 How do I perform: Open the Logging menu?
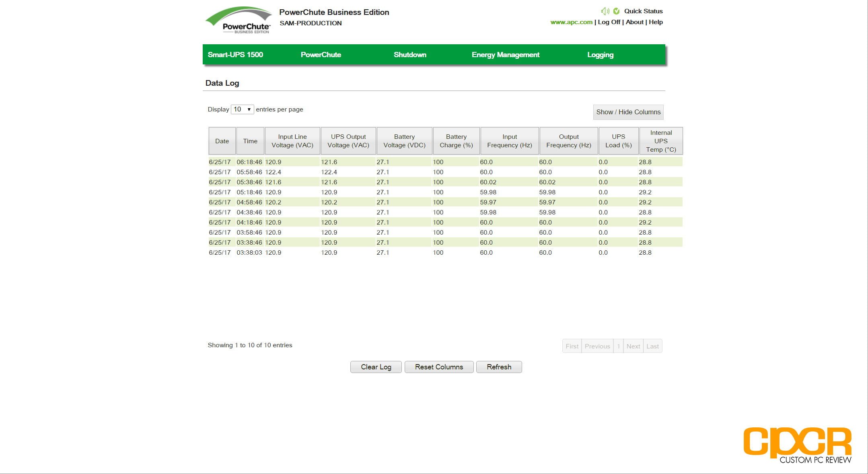click(600, 55)
